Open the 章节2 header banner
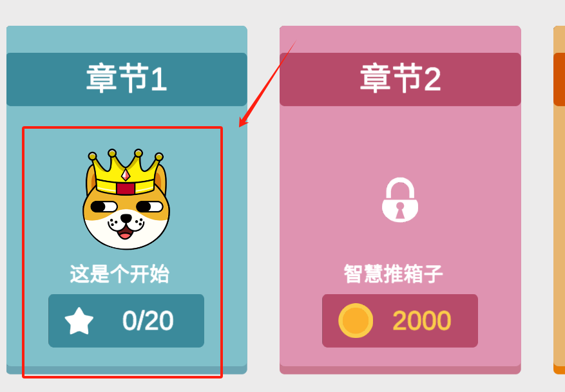Viewport: 565px width, 392px height. pos(400,79)
